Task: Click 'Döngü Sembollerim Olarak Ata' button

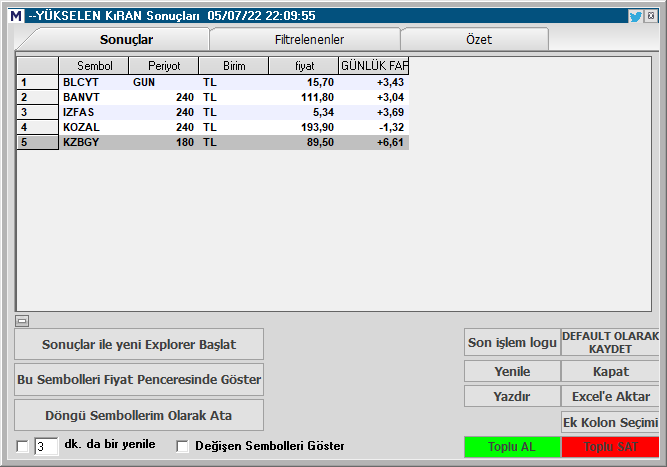Action: coord(139,415)
